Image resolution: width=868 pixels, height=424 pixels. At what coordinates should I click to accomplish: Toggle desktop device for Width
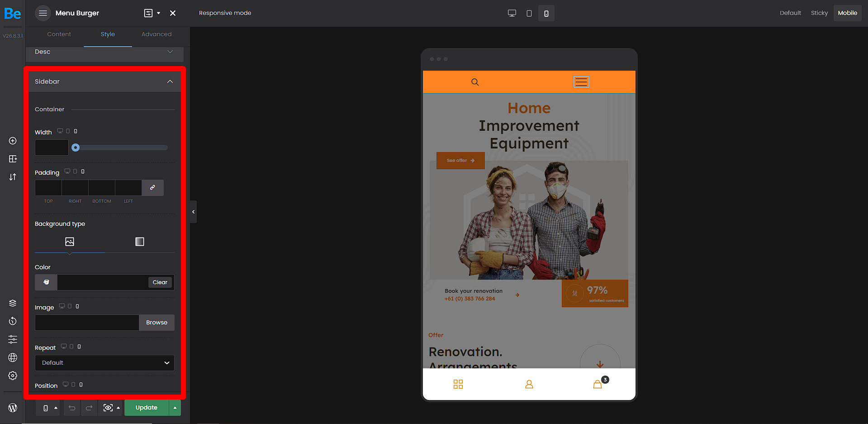pos(60,131)
